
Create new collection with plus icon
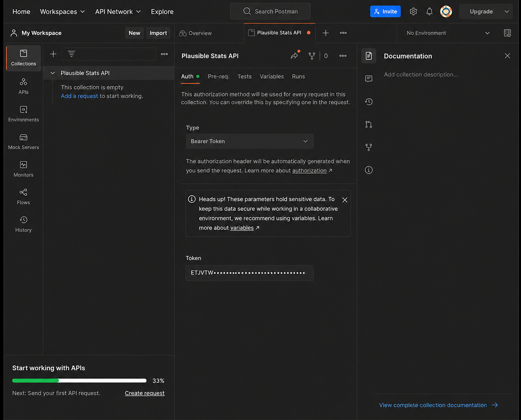(x=53, y=54)
